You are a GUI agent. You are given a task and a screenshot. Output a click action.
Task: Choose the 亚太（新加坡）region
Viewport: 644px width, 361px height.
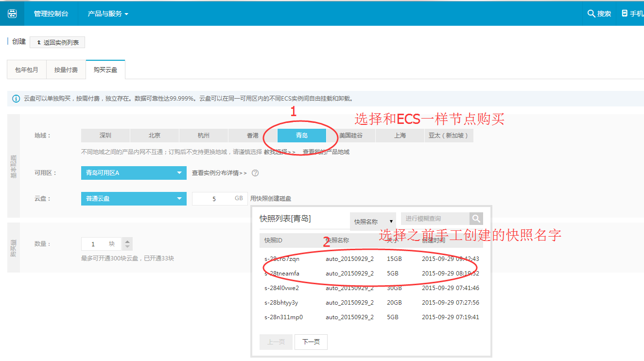pyautogui.click(x=449, y=136)
